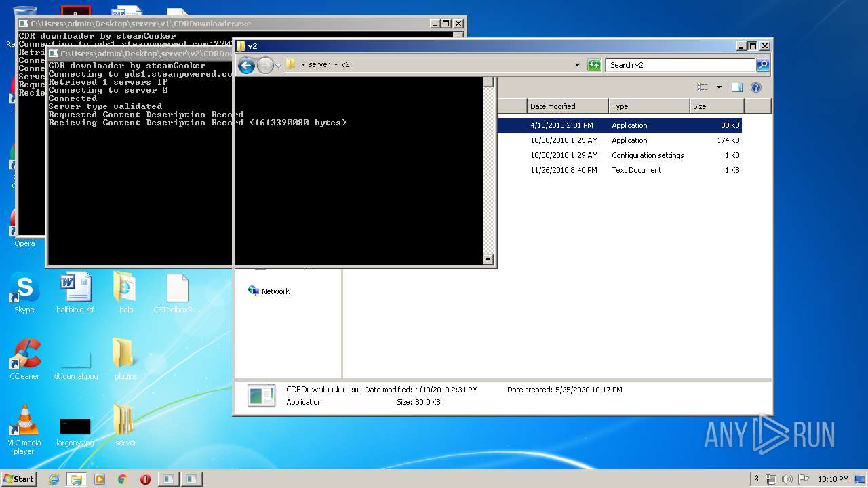Open VLC media player shortcut
The image size is (868, 488).
[24, 430]
